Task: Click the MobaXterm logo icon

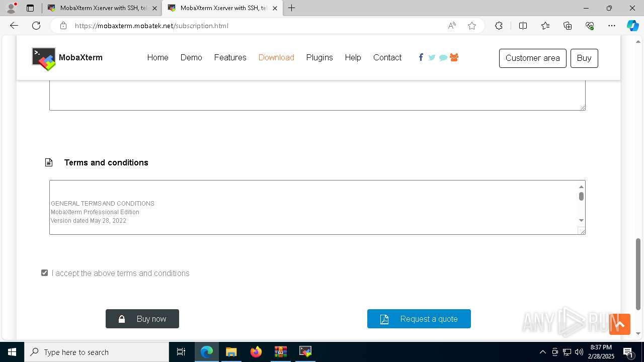Action: coord(44,59)
